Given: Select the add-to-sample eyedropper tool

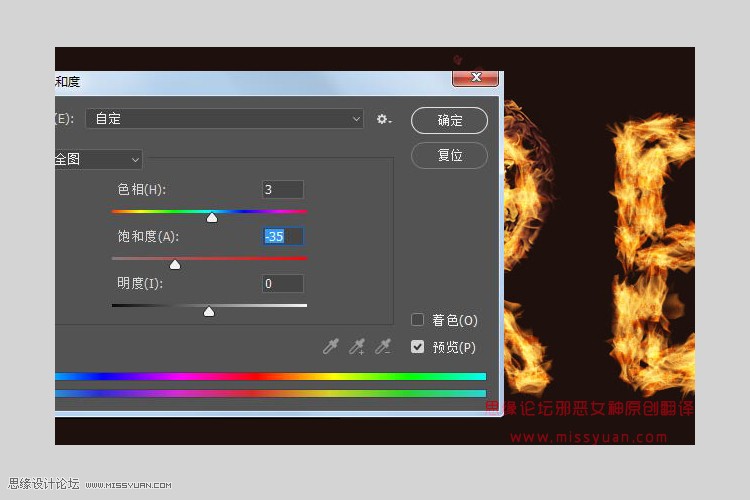Looking at the screenshot, I should coord(357,346).
